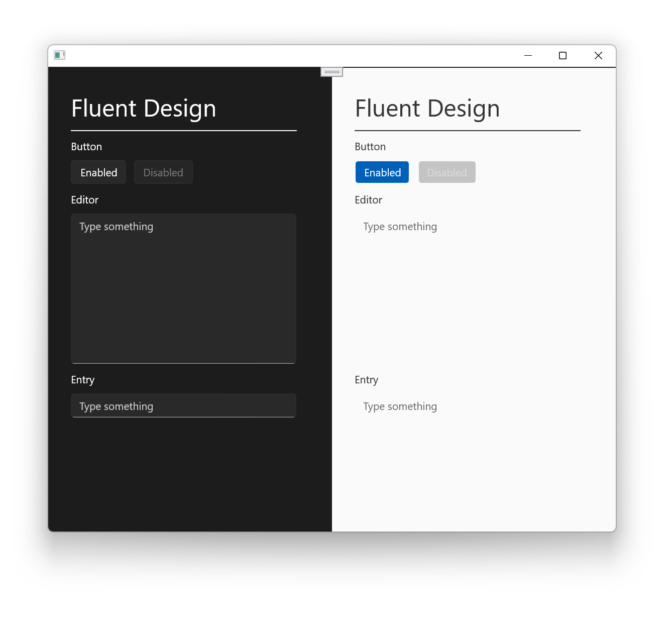Click the Entry section label in light panel
The height and width of the screenshot is (621, 672).
point(366,379)
